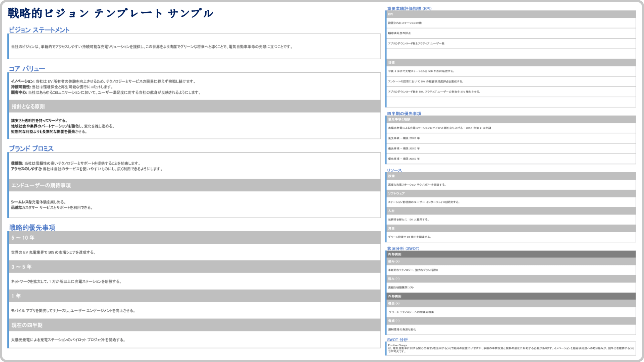The width and height of the screenshot is (644, 362).
Task: Click the dark '内部要因' header
Action: pos(511,254)
